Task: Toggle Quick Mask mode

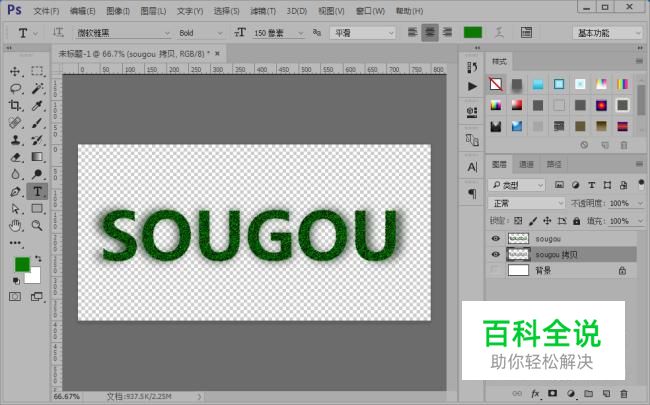Action: [x=15, y=297]
